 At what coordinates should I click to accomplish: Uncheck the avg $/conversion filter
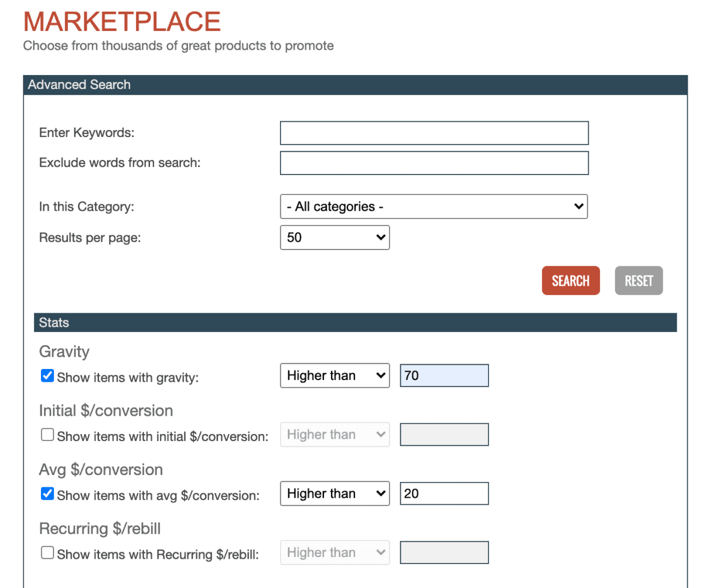coord(47,494)
